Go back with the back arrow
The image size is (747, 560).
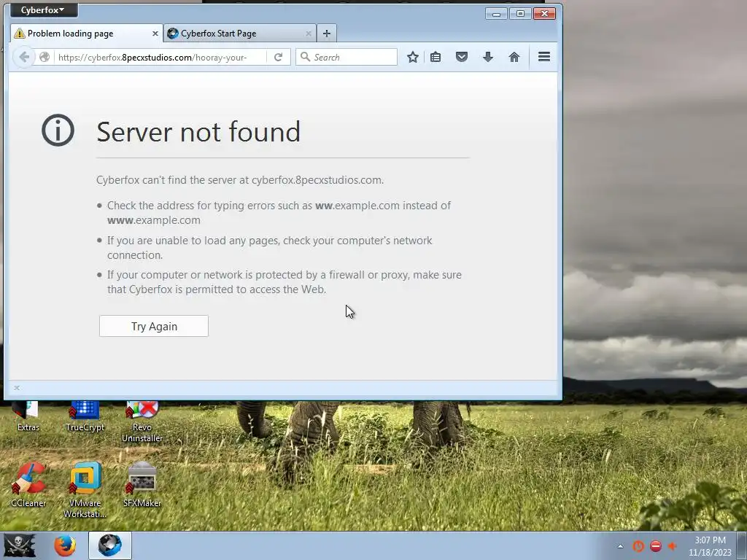(x=24, y=57)
